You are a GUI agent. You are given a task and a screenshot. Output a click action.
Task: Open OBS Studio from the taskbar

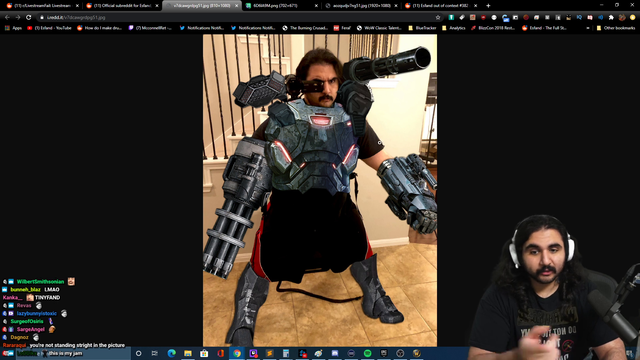(400, 353)
